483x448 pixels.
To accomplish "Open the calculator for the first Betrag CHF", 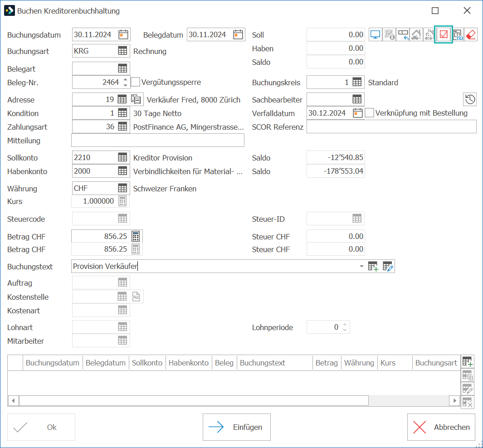I will click(x=136, y=236).
